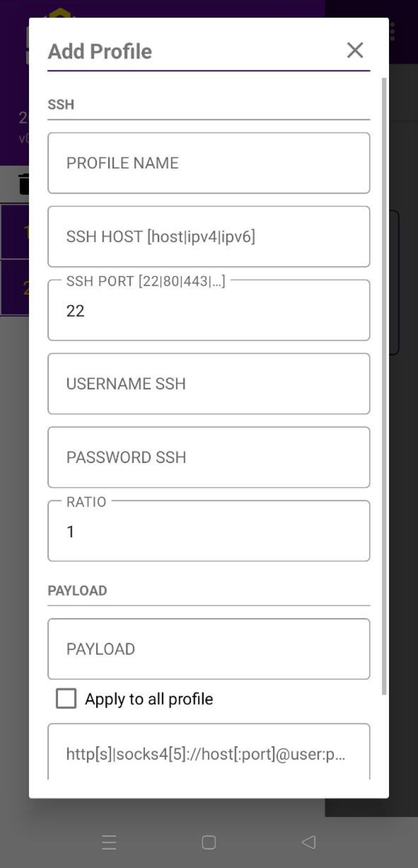Focus the PASSWORD SSH field
This screenshot has height=868, width=418.
[208, 457]
